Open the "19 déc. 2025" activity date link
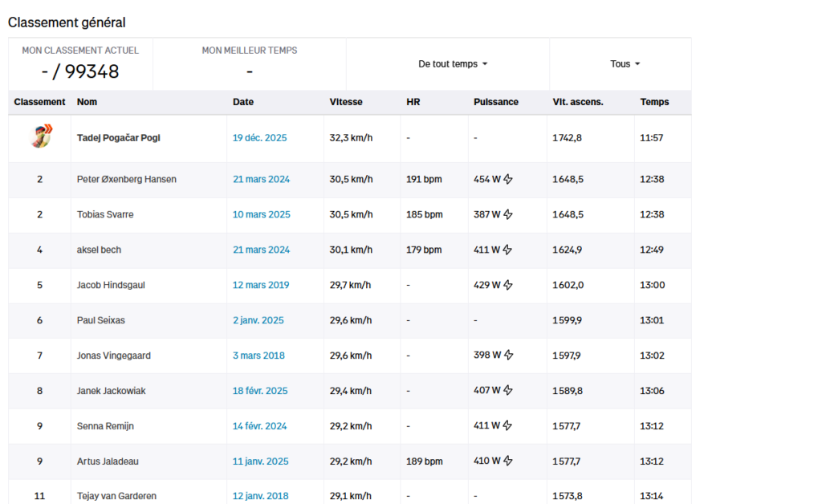 (x=258, y=137)
